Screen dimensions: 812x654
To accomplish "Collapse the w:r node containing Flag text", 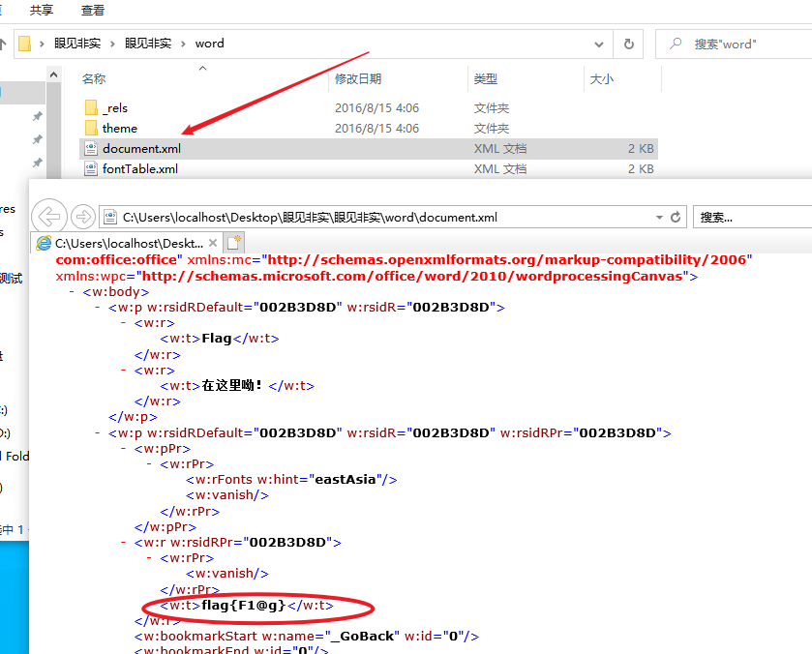I will click(x=123, y=322).
